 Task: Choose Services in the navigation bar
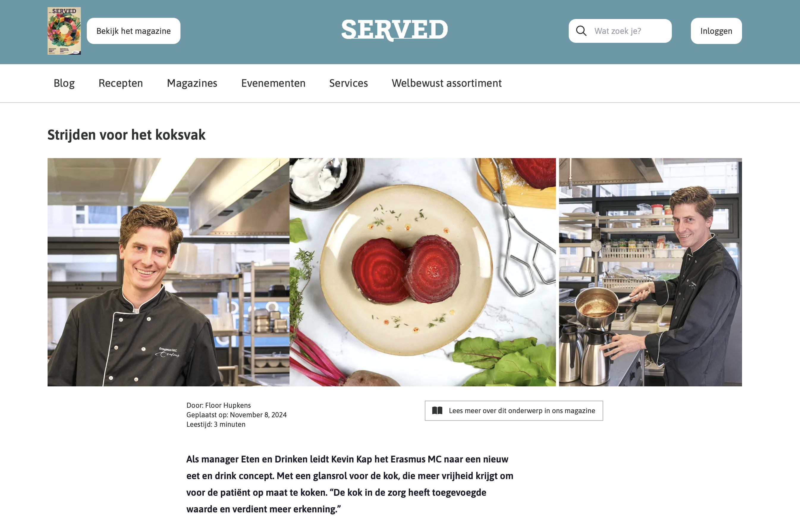348,83
